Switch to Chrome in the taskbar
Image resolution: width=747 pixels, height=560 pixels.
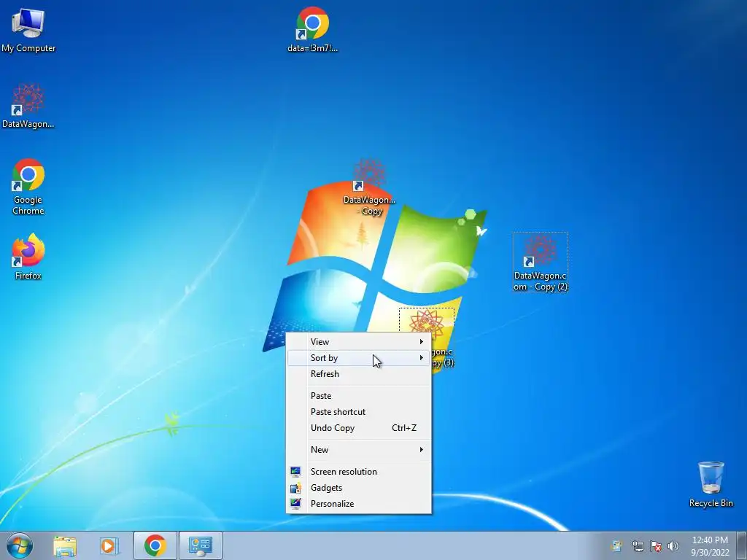pyautogui.click(x=155, y=545)
